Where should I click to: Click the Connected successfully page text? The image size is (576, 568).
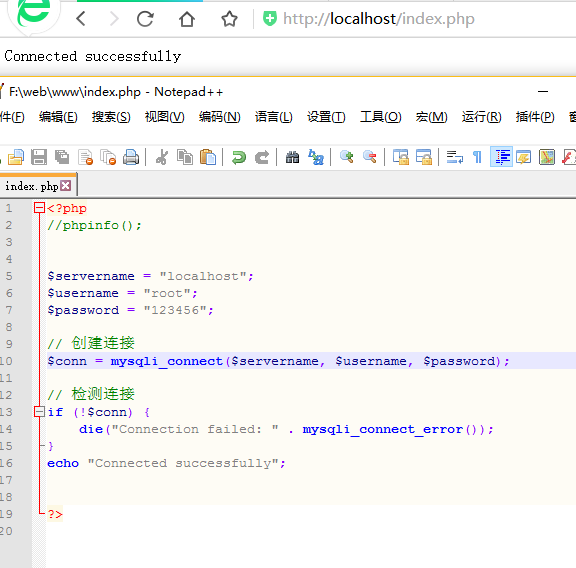point(93,56)
